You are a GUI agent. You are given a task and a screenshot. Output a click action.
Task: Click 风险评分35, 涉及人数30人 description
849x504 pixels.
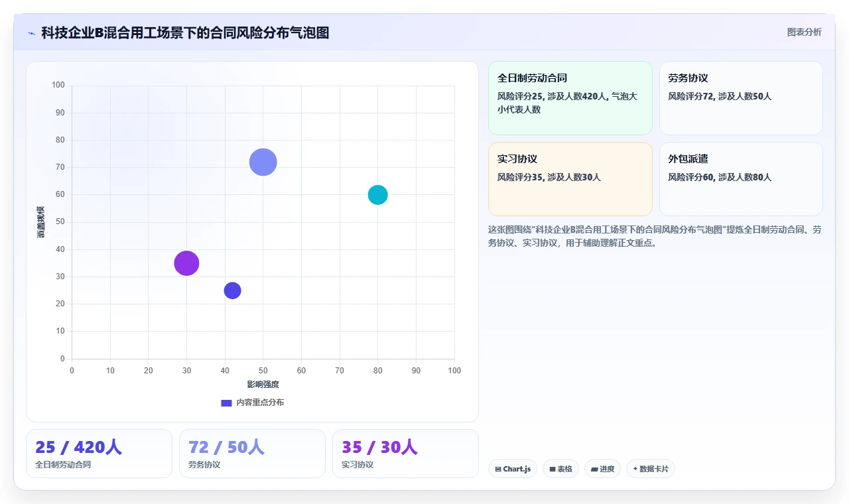point(549,177)
